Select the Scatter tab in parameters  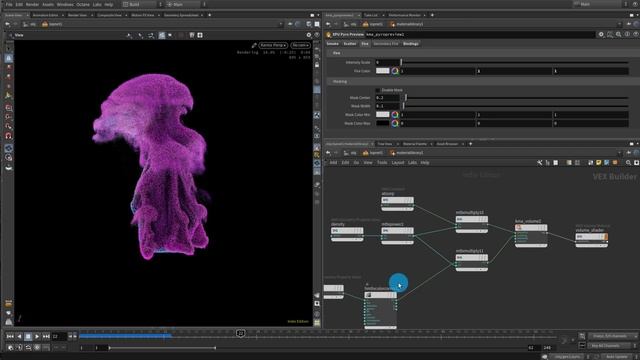[x=350, y=44]
